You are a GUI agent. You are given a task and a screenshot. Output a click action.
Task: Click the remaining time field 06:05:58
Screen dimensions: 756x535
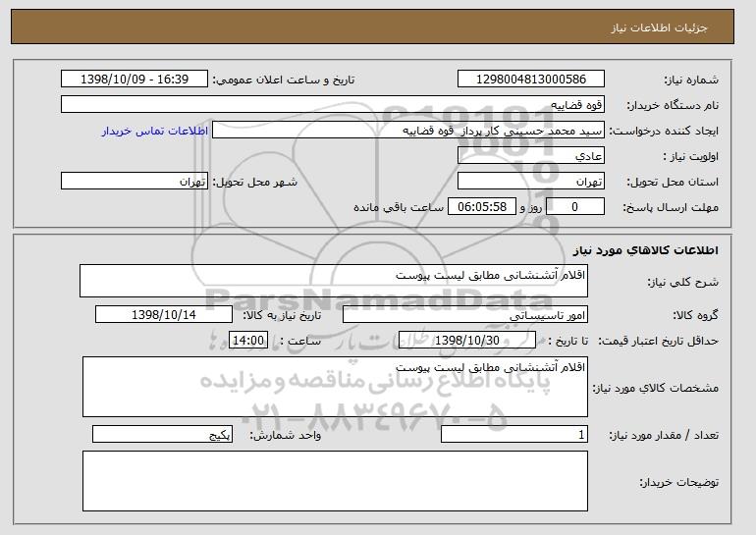coord(482,207)
